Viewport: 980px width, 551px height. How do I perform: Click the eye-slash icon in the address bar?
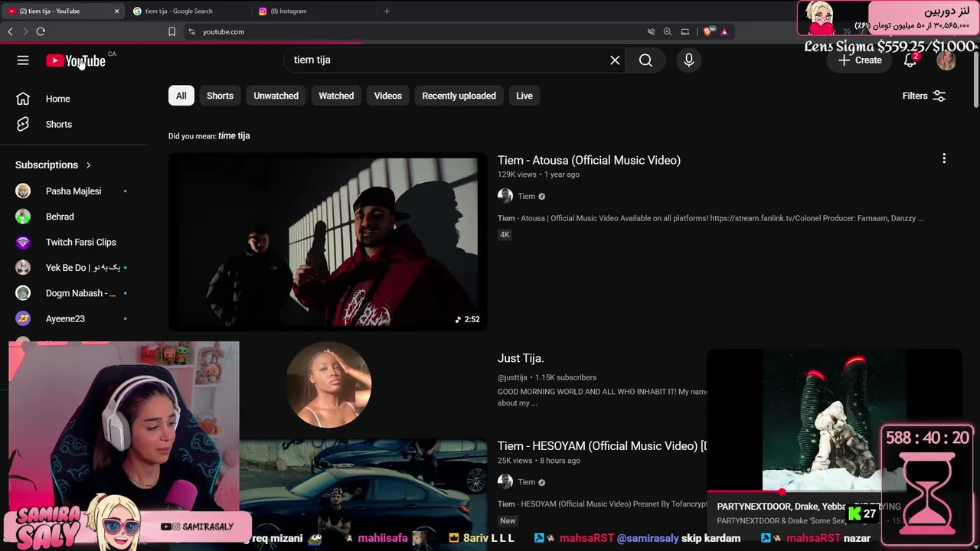coord(651,31)
